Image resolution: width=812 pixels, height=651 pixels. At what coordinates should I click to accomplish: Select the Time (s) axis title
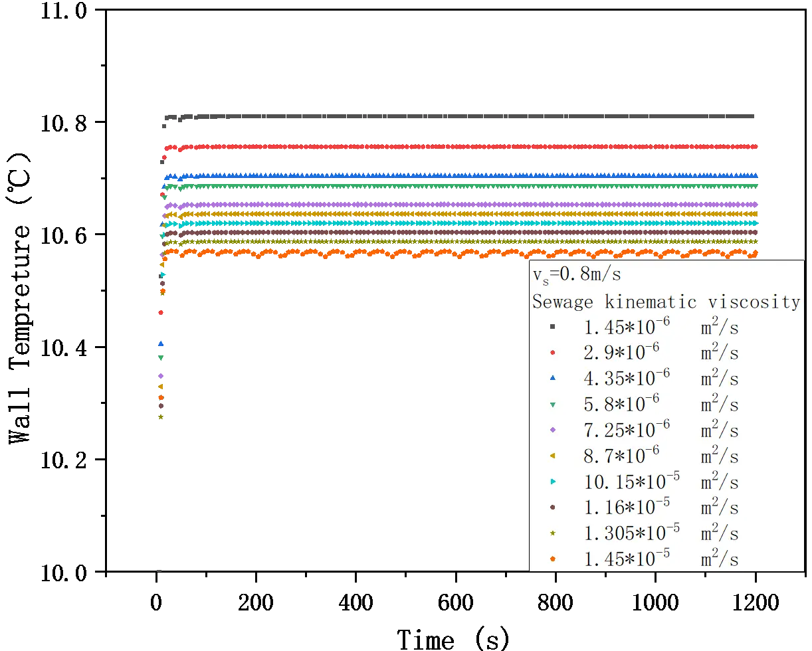tap(453, 638)
